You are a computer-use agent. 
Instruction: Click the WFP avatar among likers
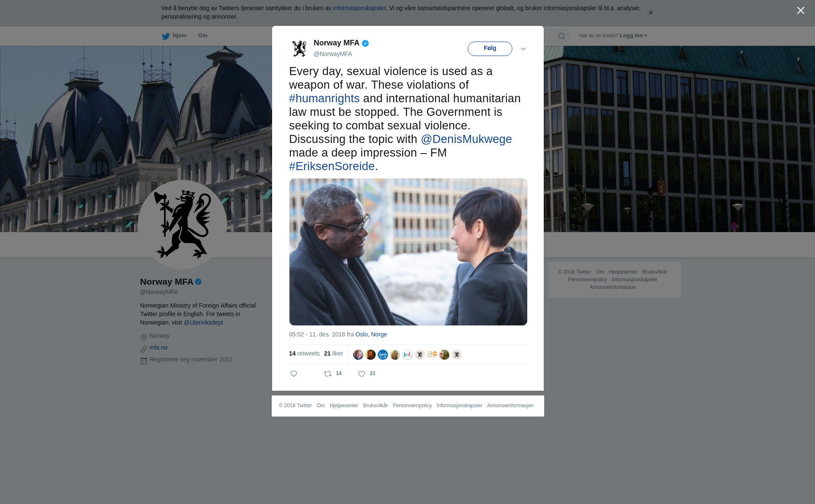coord(383,355)
